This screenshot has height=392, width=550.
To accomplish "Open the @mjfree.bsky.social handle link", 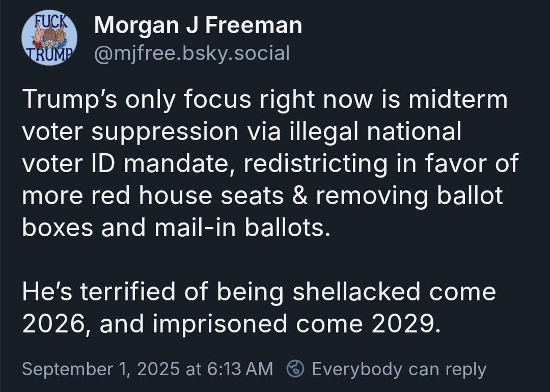I will pyautogui.click(x=192, y=53).
